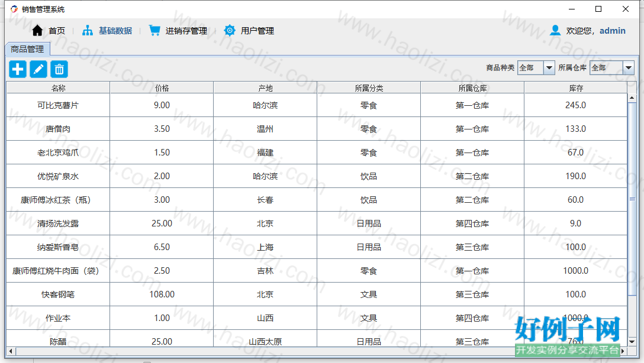Open the 进销存管理 menu
The height and width of the screenshot is (363, 644).
(x=186, y=31)
